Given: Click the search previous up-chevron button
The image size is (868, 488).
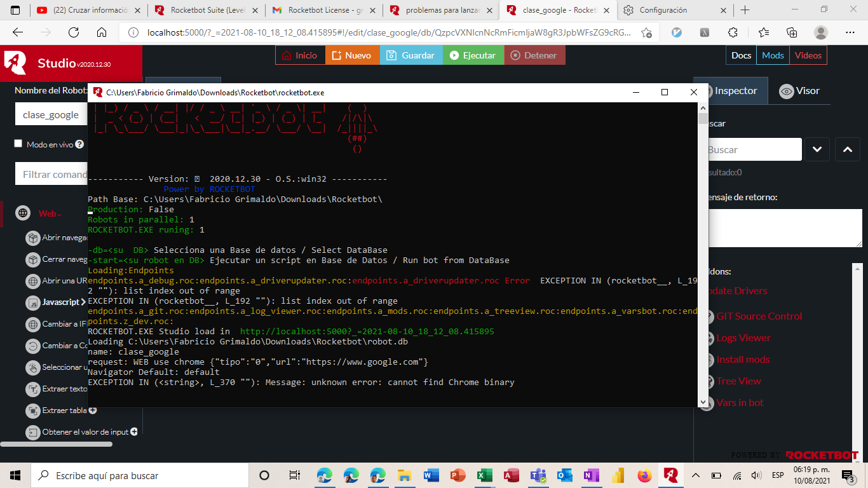Looking at the screenshot, I should (x=847, y=150).
